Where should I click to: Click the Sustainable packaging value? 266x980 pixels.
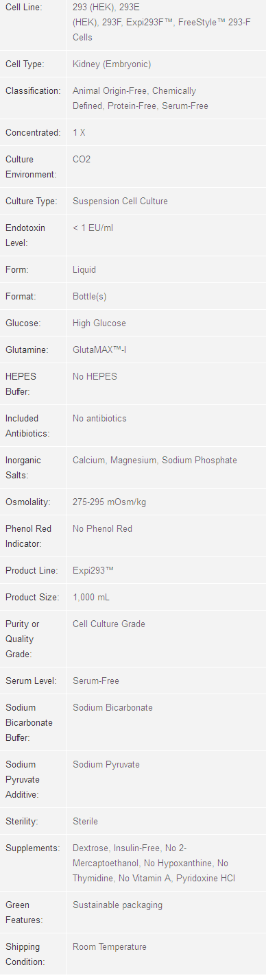point(118,905)
